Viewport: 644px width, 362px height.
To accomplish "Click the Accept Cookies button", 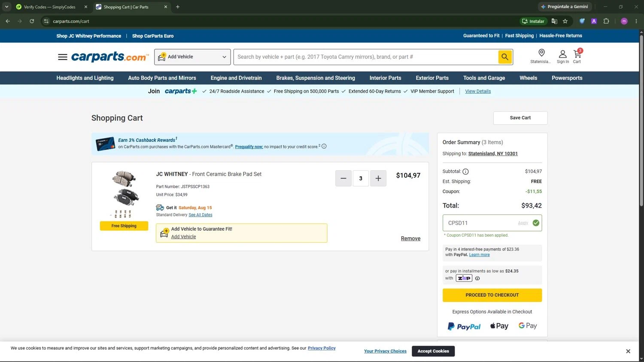I will [433, 351].
